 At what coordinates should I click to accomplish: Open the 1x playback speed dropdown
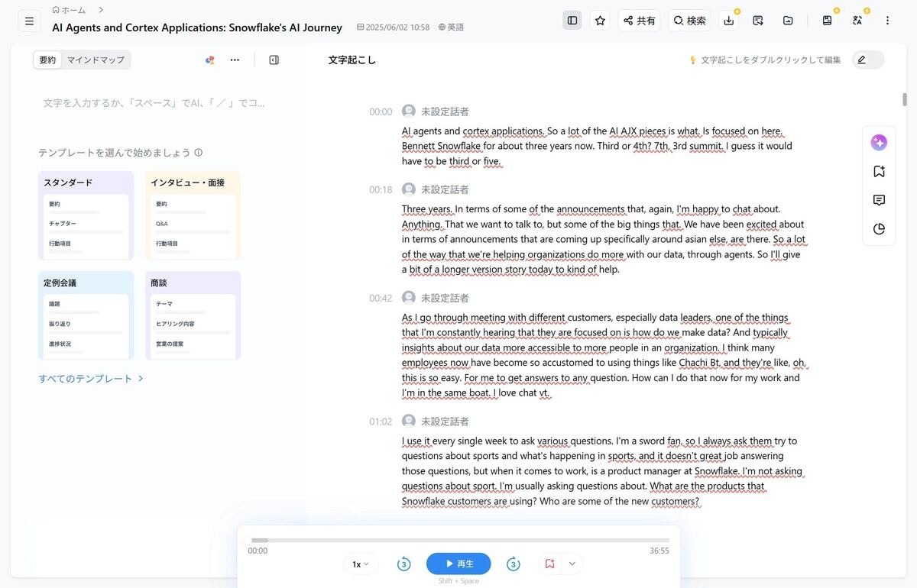[x=361, y=564]
